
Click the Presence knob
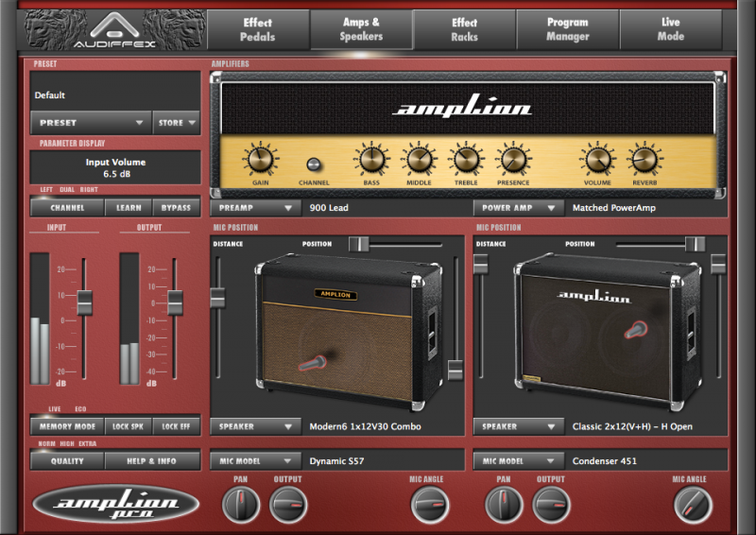tap(513, 160)
